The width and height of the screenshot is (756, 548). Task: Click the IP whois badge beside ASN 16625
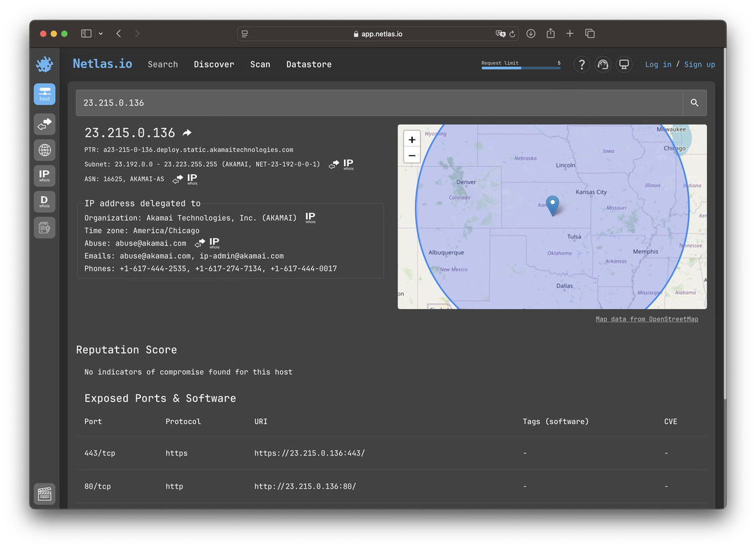click(192, 179)
